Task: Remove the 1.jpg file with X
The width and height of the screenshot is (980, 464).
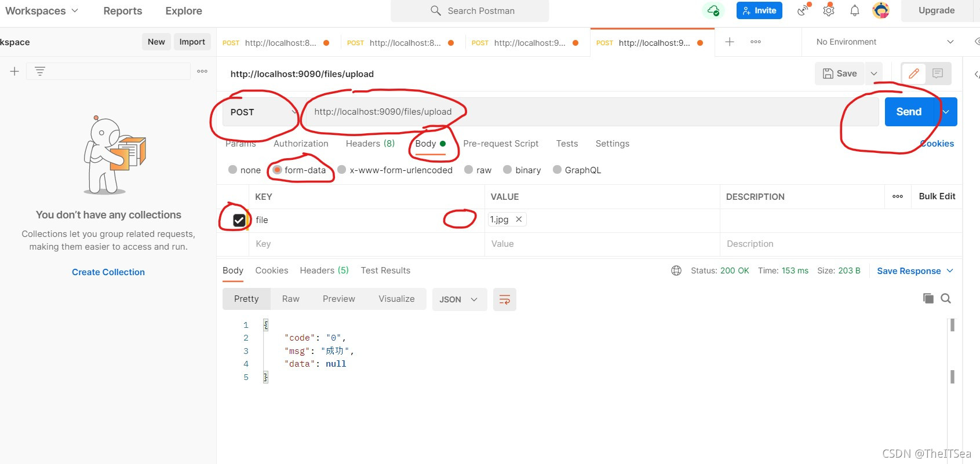Action: tap(519, 219)
